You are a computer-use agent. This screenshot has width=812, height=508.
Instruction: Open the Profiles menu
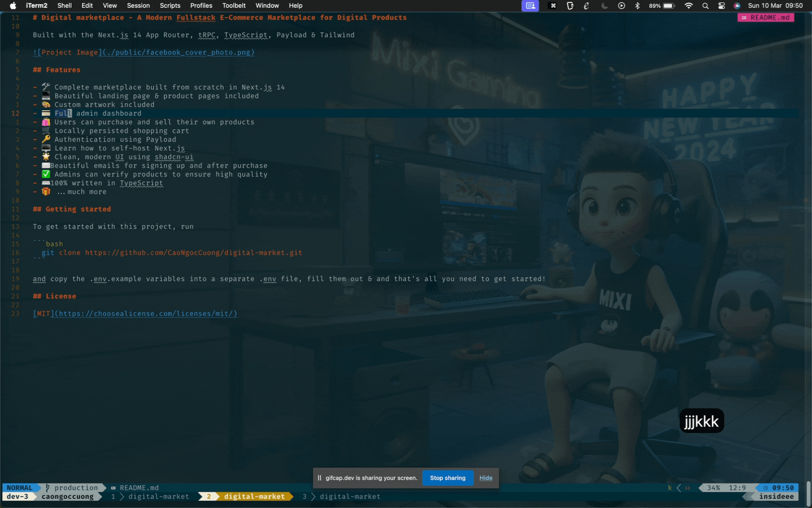click(201, 6)
